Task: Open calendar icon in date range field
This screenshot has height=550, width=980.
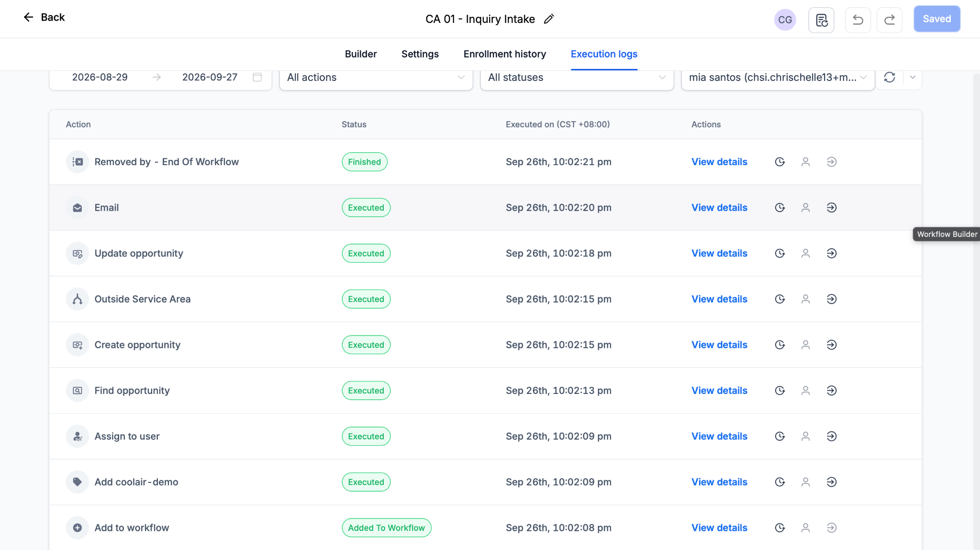Action: [257, 77]
